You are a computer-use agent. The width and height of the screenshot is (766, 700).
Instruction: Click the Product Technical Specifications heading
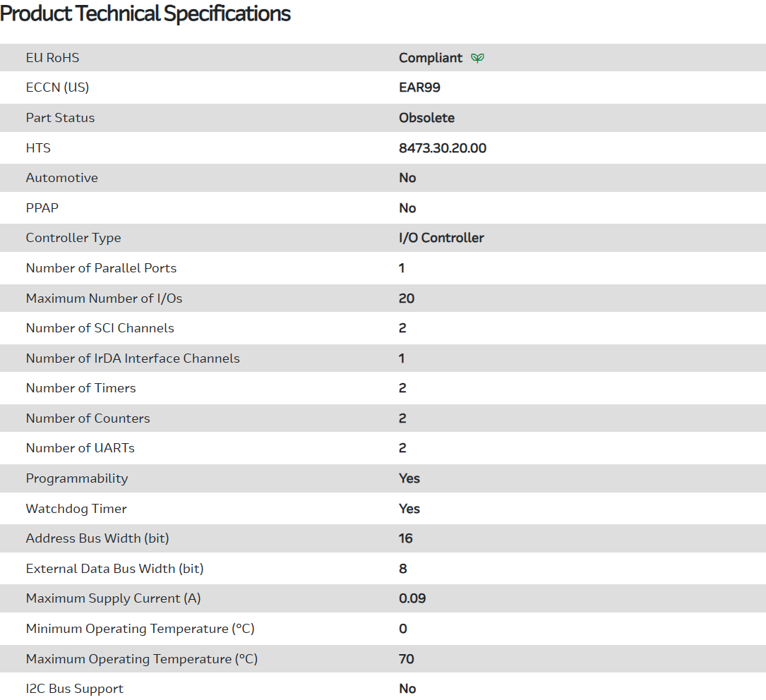145,13
